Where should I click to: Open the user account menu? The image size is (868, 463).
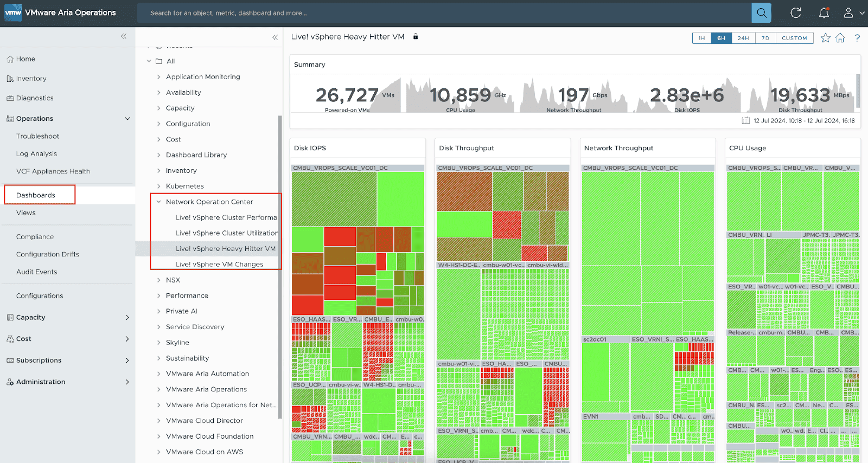853,13
